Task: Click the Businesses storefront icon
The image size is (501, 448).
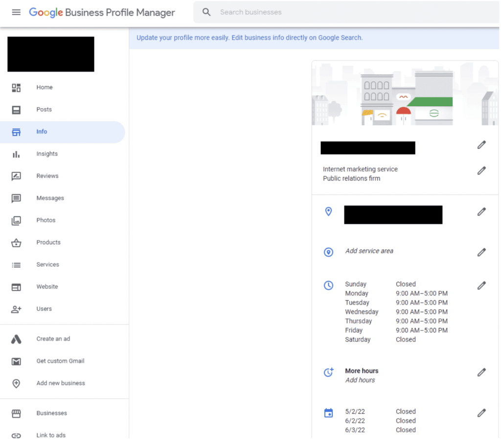Action: point(16,413)
